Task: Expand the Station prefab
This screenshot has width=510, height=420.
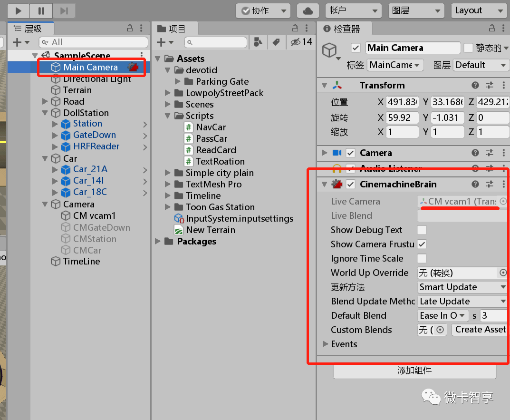Action: click(x=55, y=124)
